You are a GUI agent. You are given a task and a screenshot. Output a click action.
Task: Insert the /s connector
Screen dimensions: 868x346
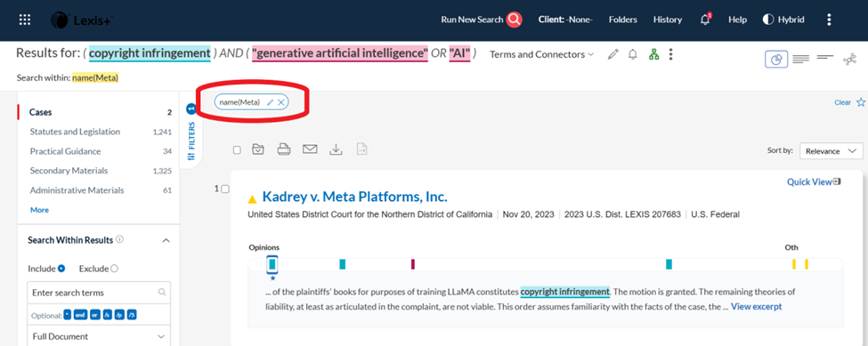108,315
